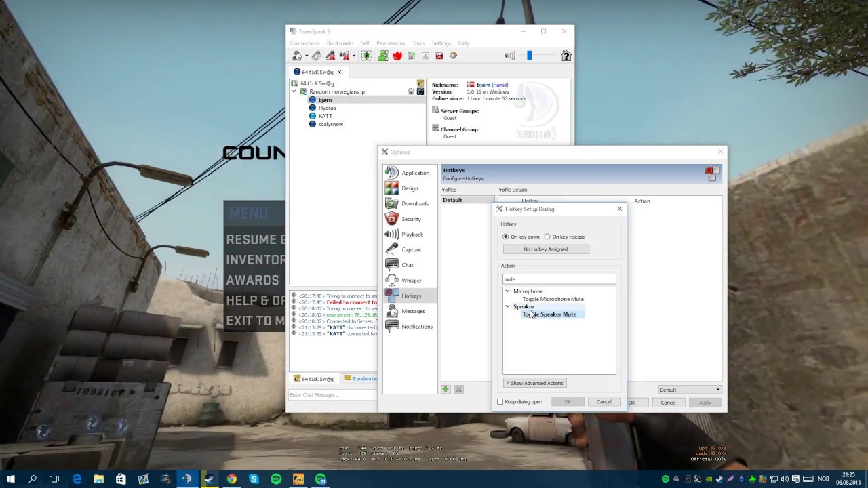Open the Downloads options category
Image resolution: width=868 pixels, height=488 pixels.
coord(410,203)
